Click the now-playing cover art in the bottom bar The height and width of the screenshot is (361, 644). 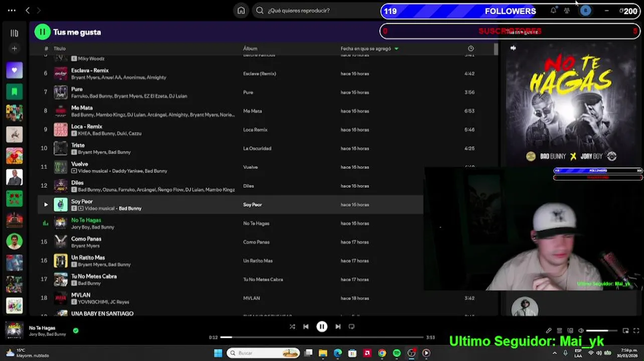point(14,330)
